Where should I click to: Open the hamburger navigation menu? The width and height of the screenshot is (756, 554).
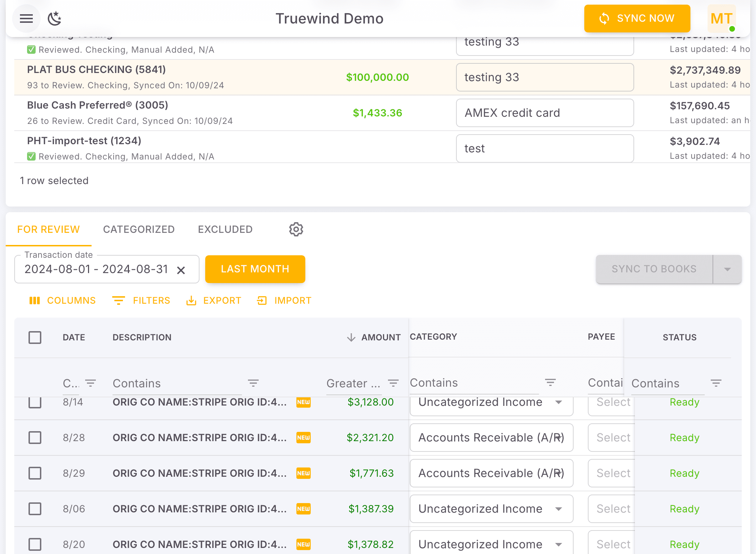pyautogui.click(x=26, y=19)
